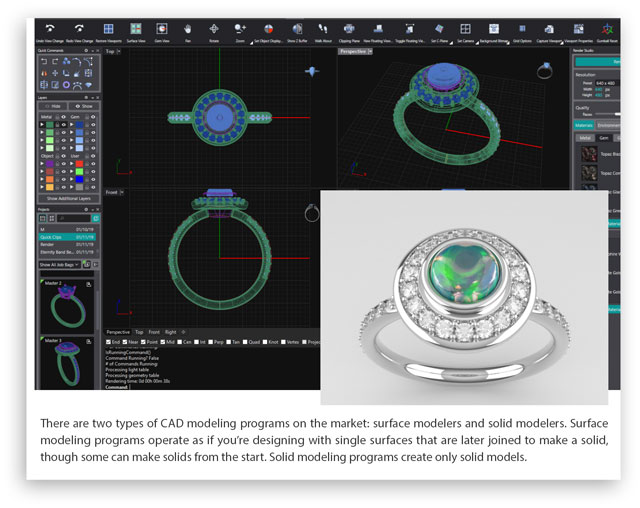Enable the Knot osnap checkbox
The width and height of the screenshot is (640, 508).
tap(265, 342)
